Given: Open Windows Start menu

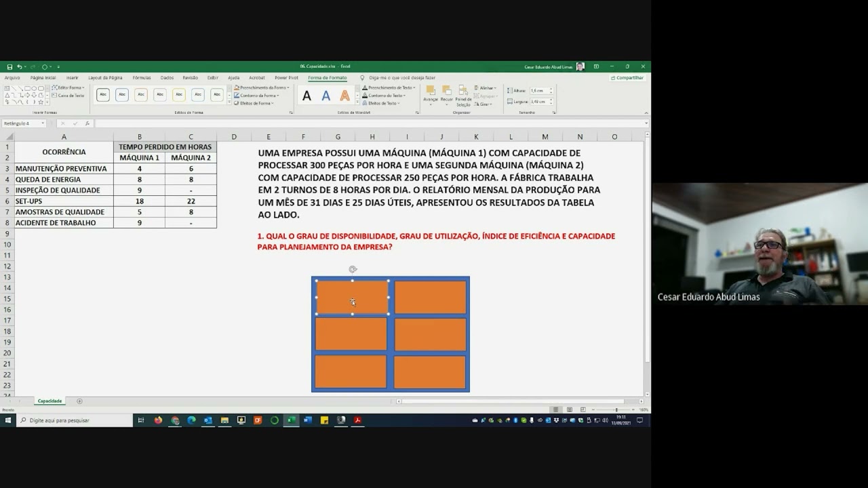Looking at the screenshot, I should coord(8,420).
